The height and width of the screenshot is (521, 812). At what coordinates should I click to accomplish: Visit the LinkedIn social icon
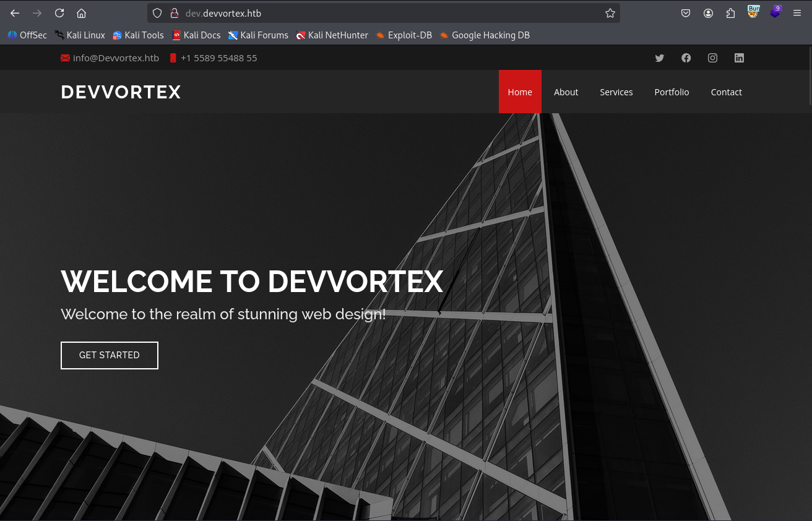[739, 58]
